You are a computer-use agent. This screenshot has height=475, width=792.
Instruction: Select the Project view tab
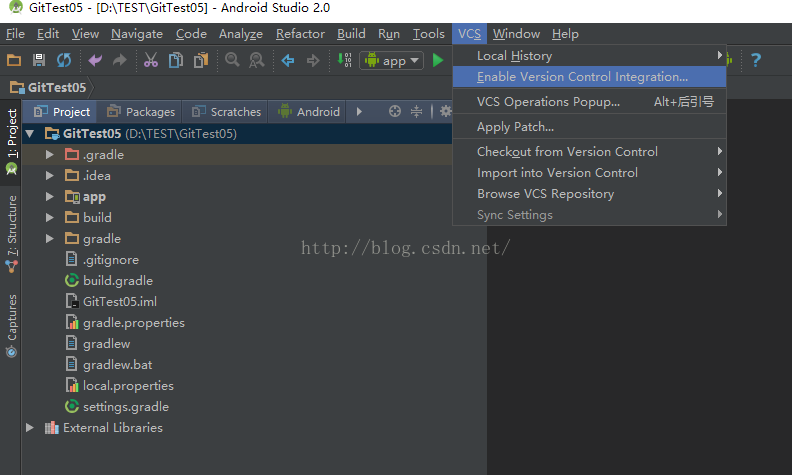(x=61, y=112)
